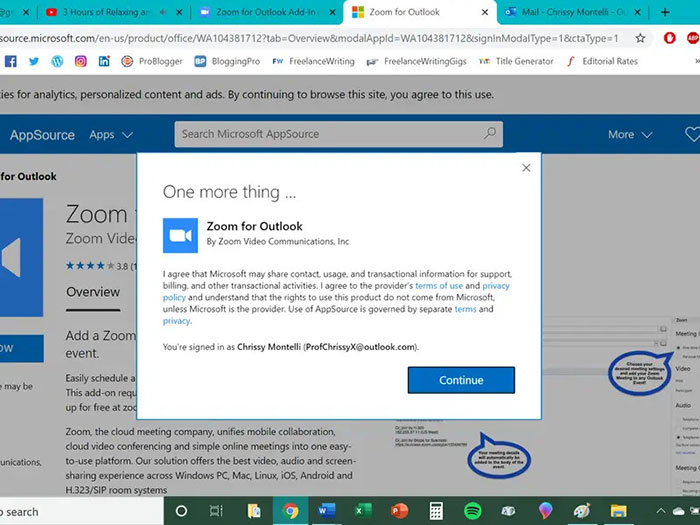700x525 pixels.
Task: Open a new browser tab
Action: point(665,12)
